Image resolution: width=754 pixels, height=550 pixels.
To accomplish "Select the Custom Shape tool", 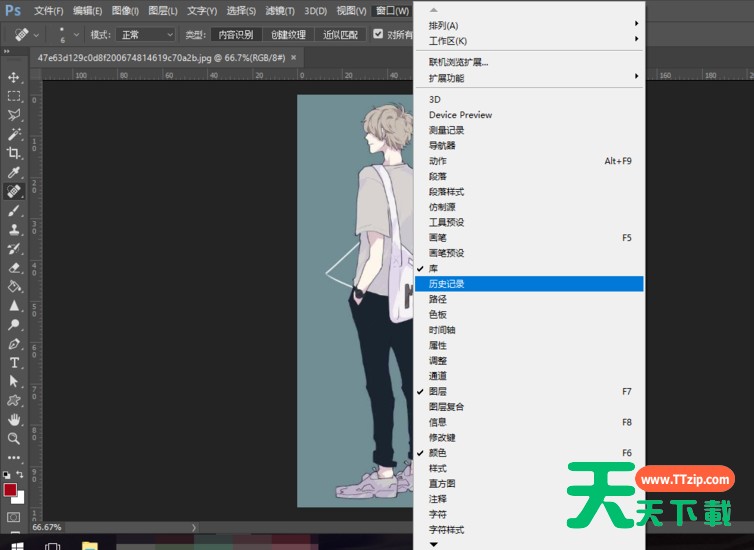I will [14, 400].
